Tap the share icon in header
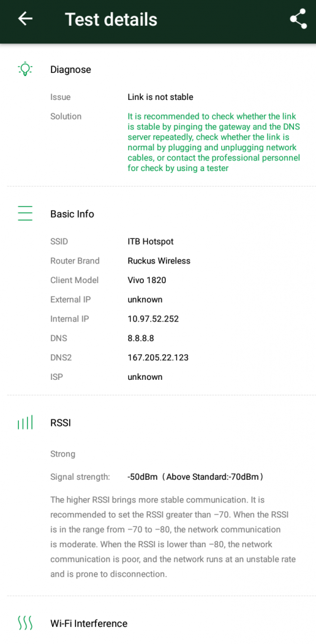This screenshot has height=644, width=316. (x=298, y=19)
